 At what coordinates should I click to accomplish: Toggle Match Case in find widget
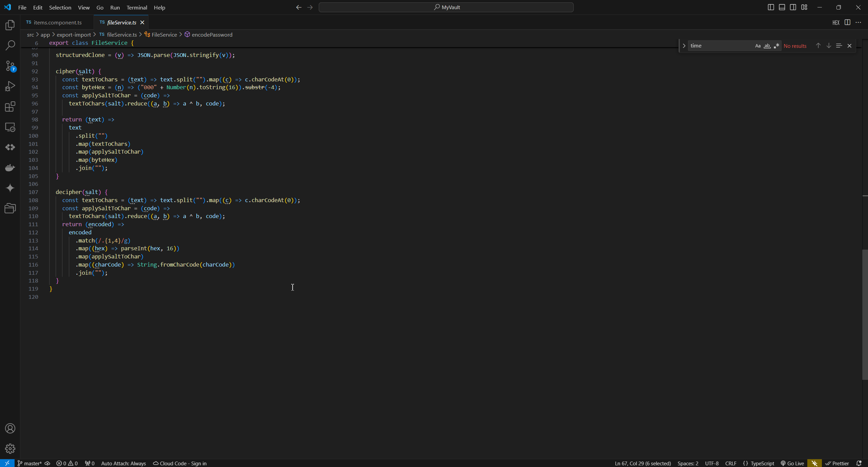point(758,46)
